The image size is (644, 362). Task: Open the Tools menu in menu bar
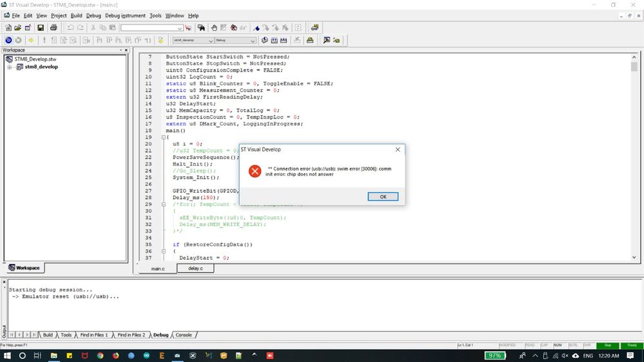point(155,15)
